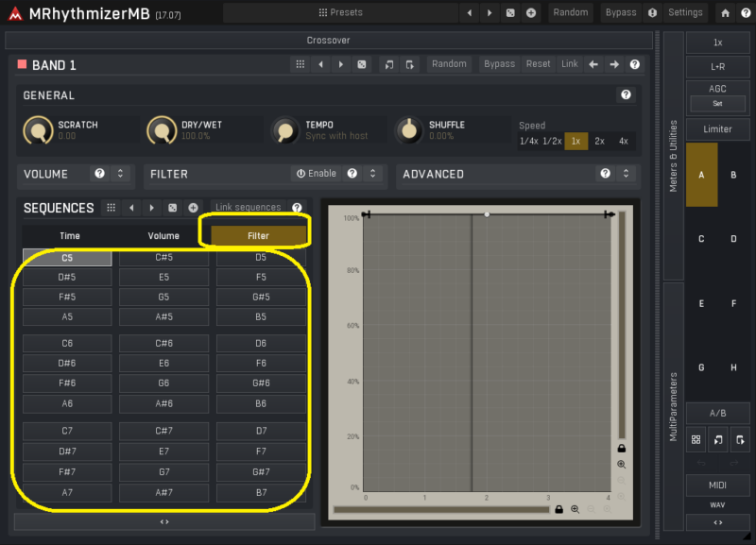Click the lock icon beside vertical scrollbar
Screen dimensions: 756x545
point(621,448)
